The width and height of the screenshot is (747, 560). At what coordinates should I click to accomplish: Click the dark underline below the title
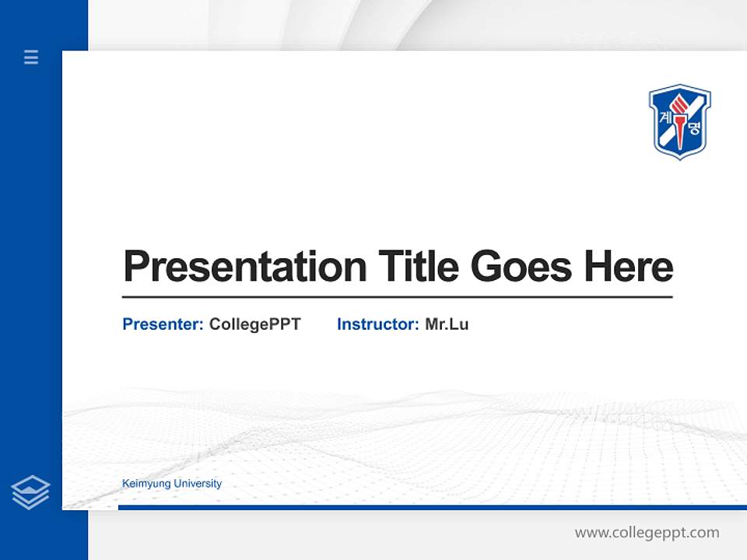click(x=399, y=296)
